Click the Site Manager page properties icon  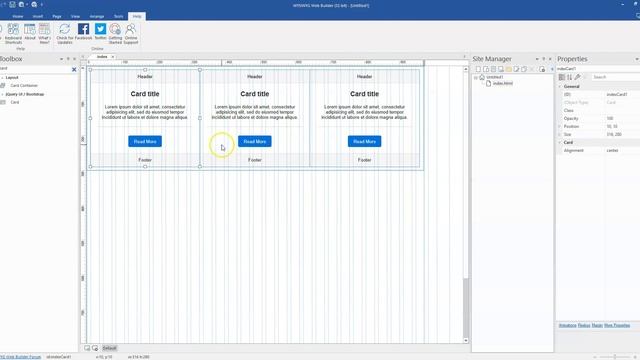tap(542, 69)
